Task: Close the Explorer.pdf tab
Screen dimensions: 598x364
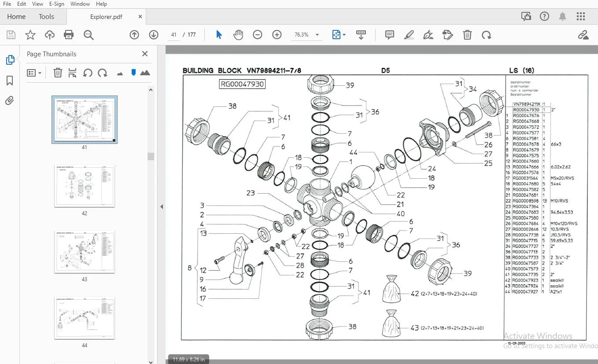Action: [140, 17]
